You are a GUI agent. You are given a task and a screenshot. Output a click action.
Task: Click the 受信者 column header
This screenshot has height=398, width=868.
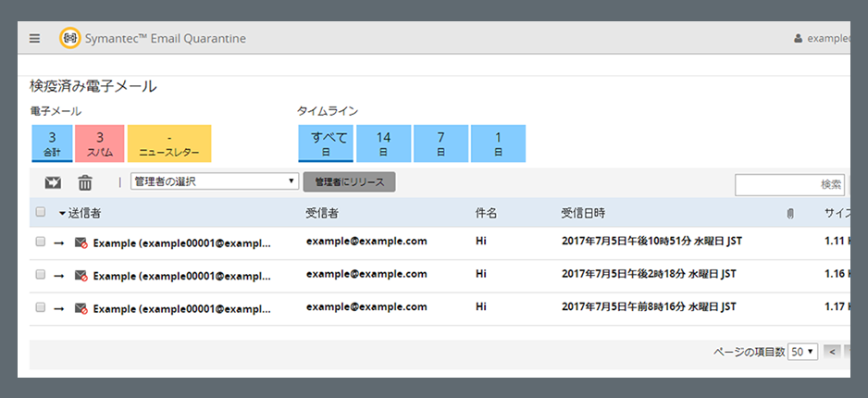click(322, 213)
